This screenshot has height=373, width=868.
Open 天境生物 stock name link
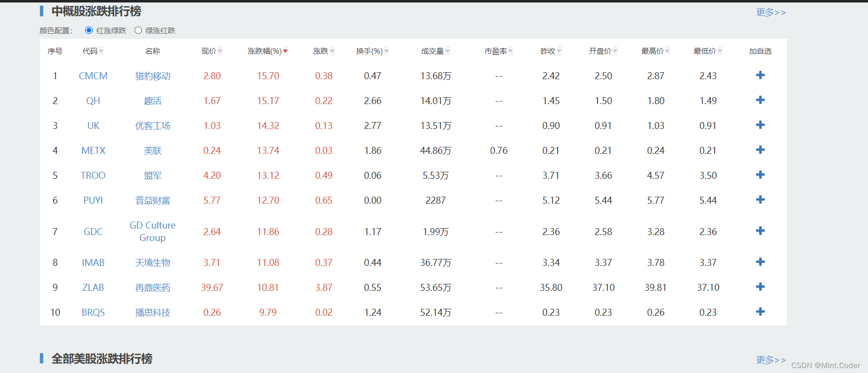coord(152,262)
